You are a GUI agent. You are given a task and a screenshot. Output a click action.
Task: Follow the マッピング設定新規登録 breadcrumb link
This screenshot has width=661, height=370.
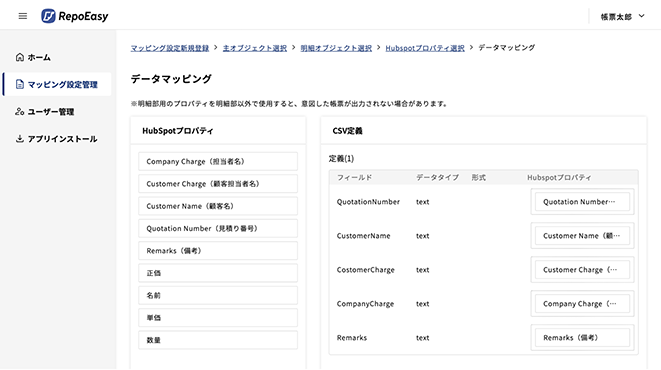point(170,48)
